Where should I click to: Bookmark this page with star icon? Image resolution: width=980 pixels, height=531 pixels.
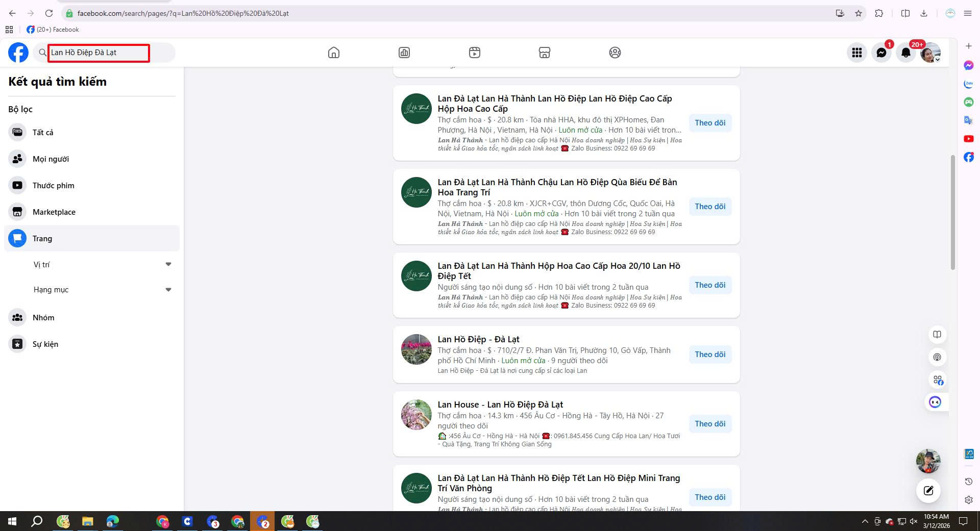pos(859,13)
